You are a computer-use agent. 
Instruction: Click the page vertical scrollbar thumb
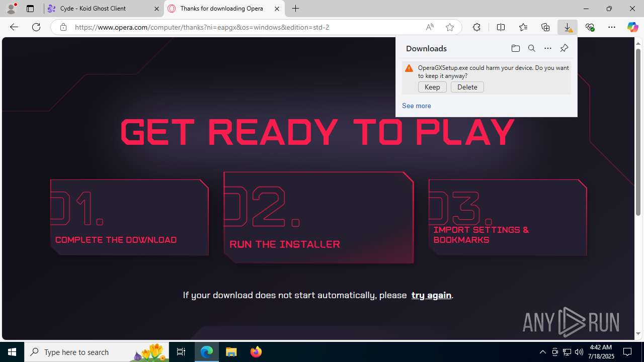tap(638, 132)
